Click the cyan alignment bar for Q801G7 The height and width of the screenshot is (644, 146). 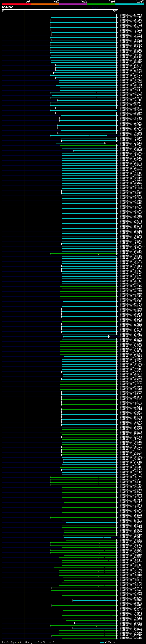[x=95, y=601]
